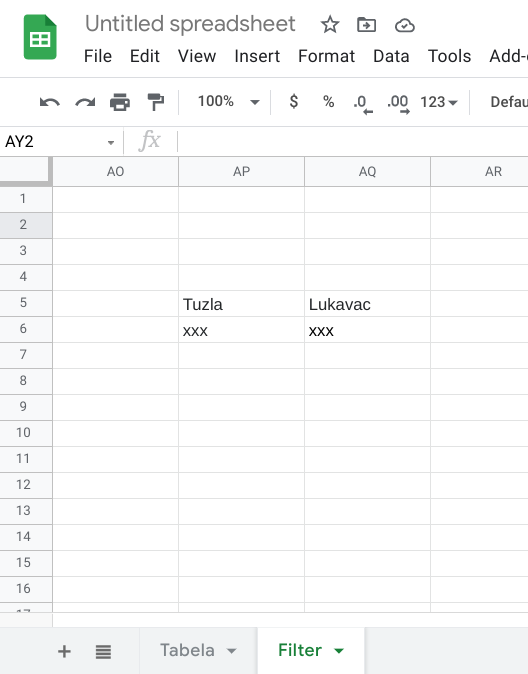Star the Untitled spreadsheet document
The width and height of the screenshot is (528, 674).
(x=330, y=25)
